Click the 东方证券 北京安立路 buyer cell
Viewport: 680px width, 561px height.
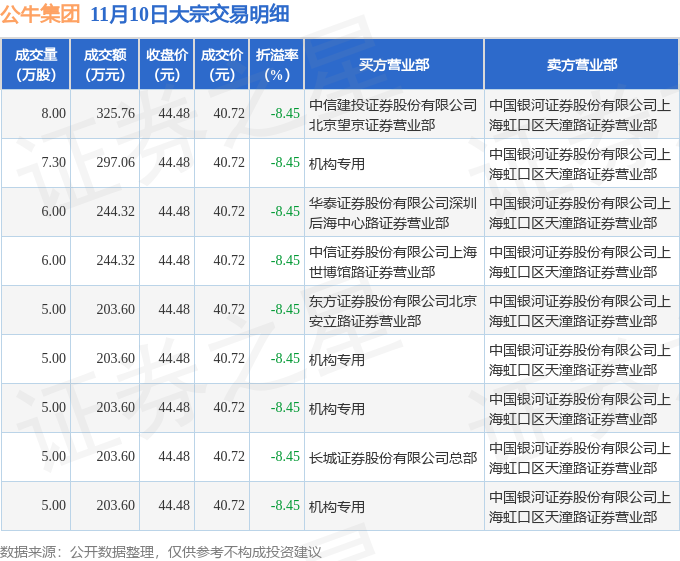click(393, 310)
